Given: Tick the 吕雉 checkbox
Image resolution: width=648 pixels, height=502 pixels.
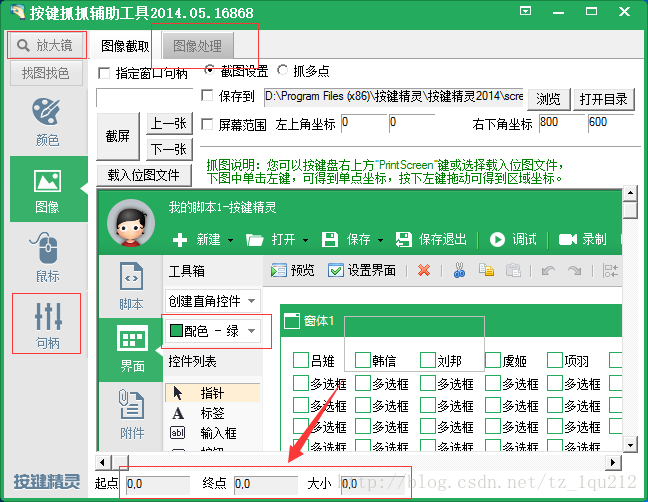Looking at the screenshot, I should (x=300, y=360).
